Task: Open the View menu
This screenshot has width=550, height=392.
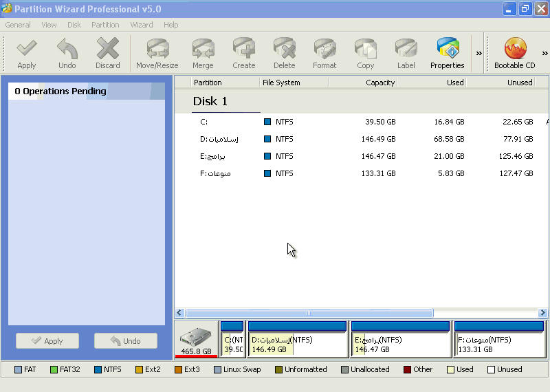Action: pyautogui.click(x=49, y=25)
